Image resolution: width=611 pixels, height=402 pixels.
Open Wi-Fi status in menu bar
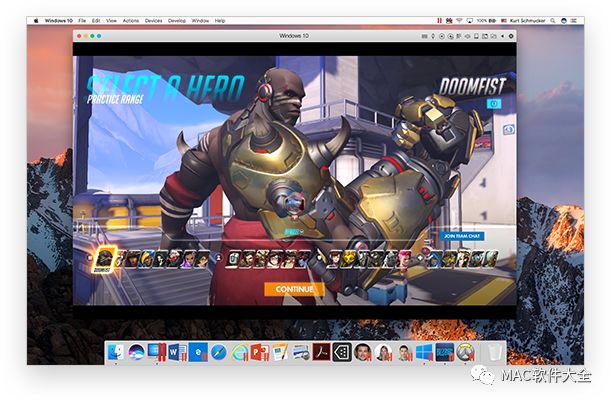[x=459, y=21]
